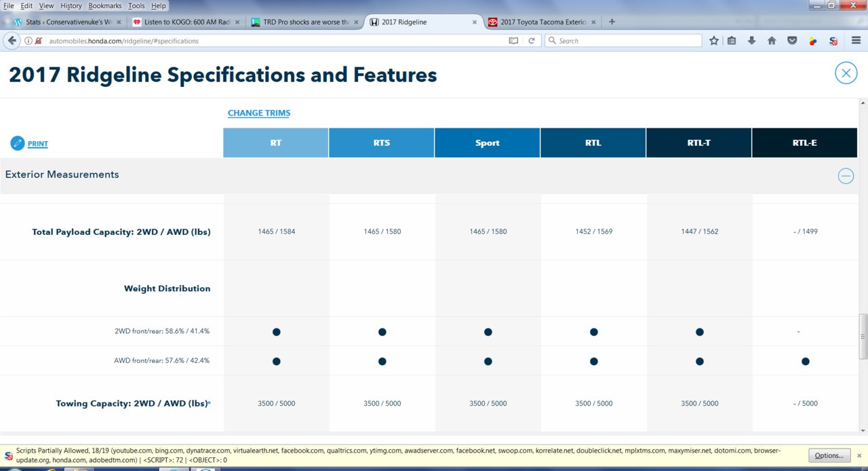Collapse the Exterior Measurements section

click(x=846, y=176)
